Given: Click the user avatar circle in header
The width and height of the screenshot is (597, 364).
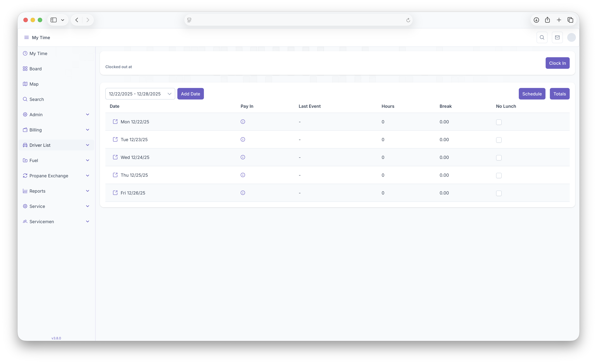Looking at the screenshot, I should (571, 38).
